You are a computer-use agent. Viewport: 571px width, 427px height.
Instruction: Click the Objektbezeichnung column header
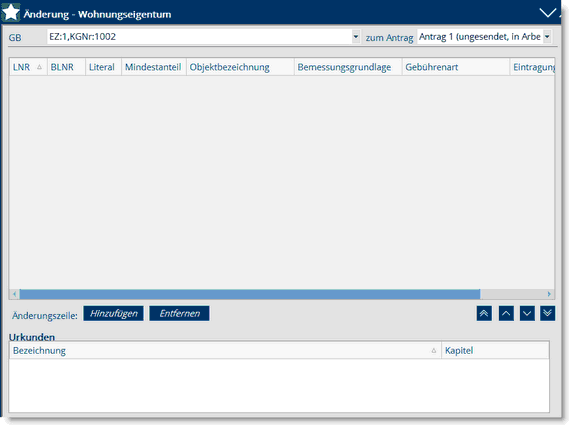click(x=240, y=67)
